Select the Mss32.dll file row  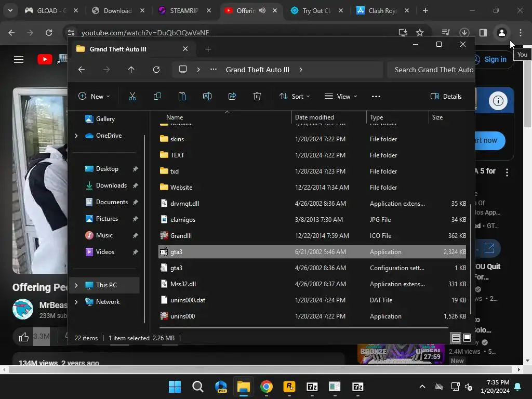(312, 284)
